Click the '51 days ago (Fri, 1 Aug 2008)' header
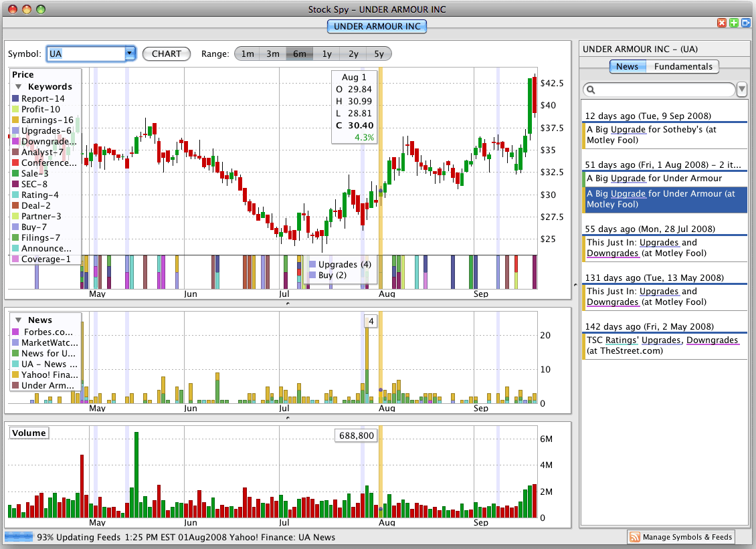This screenshot has width=756, height=549. [663, 165]
